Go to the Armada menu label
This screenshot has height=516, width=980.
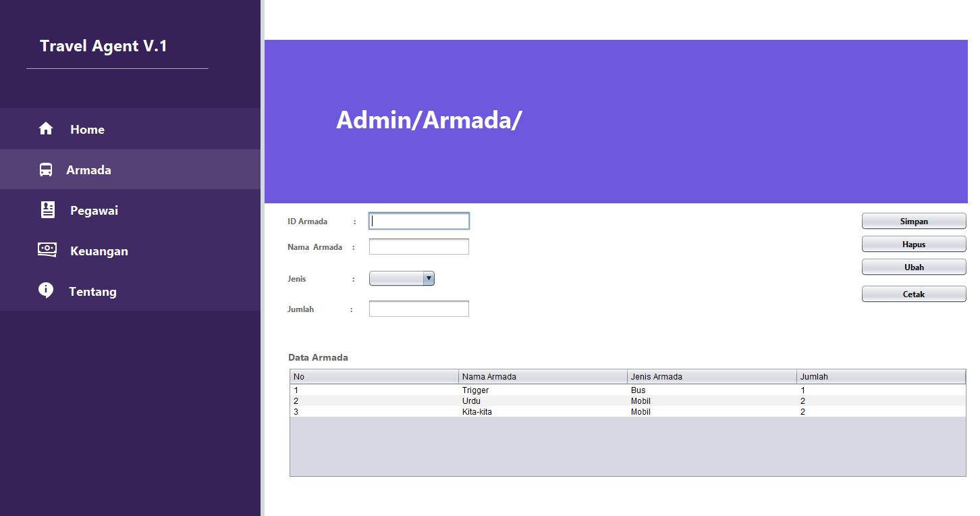(88, 170)
